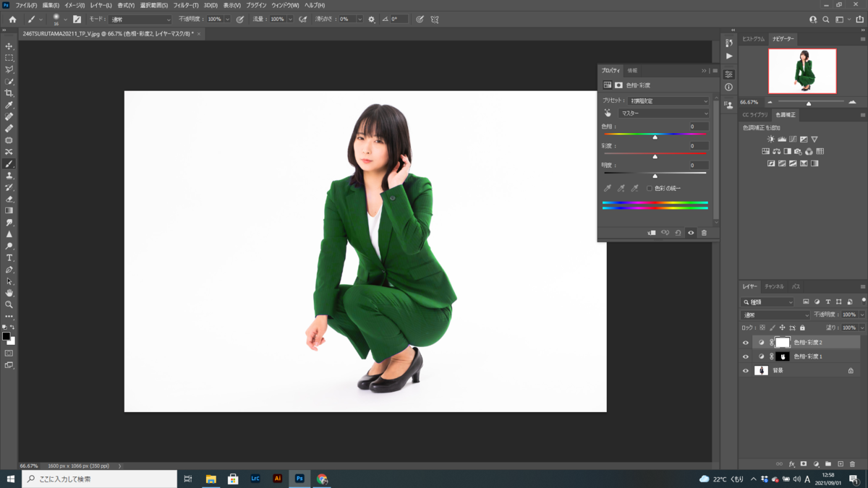Open the Windows Start menu
The image size is (868, 488).
pos(10,478)
